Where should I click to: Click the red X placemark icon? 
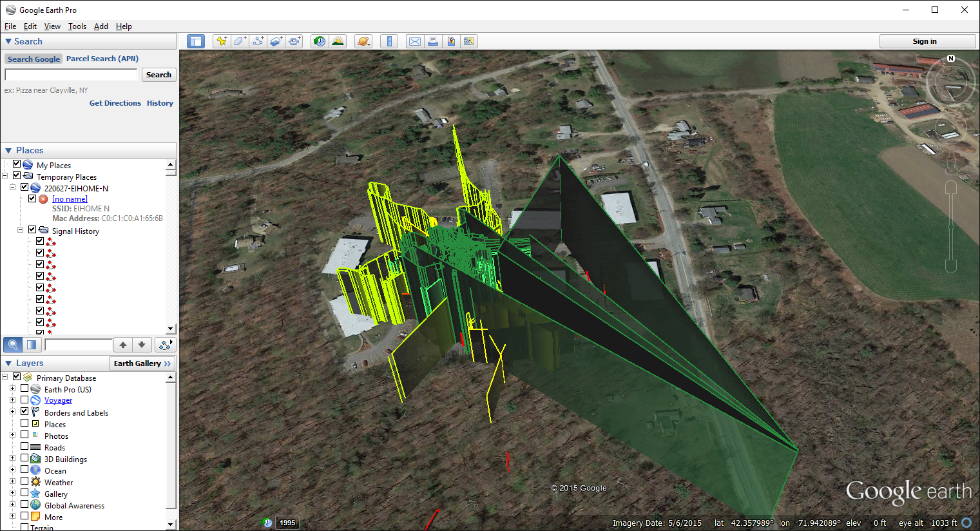click(x=43, y=199)
